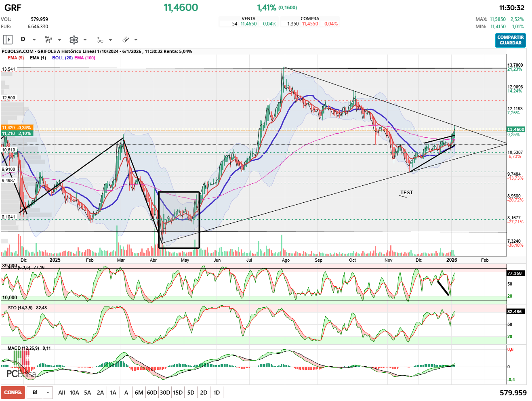Click the red CONFG. button

[x=13, y=393]
